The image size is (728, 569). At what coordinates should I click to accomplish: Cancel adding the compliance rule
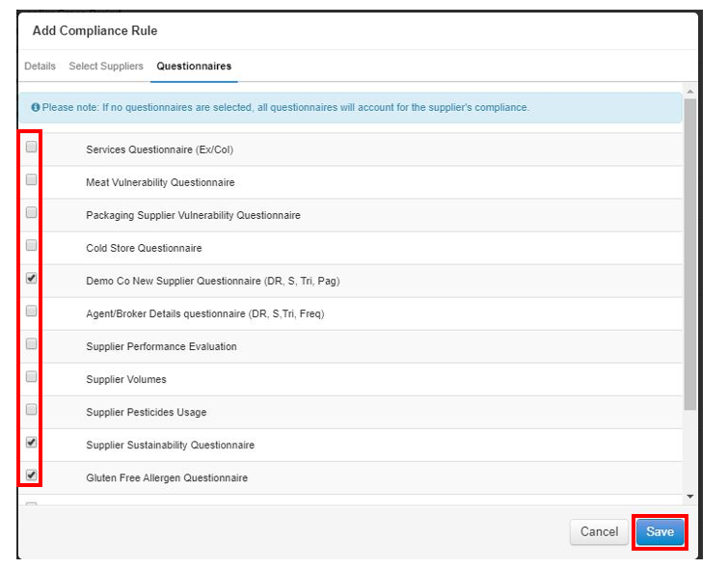pyautogui.click(x=599, y=531)
